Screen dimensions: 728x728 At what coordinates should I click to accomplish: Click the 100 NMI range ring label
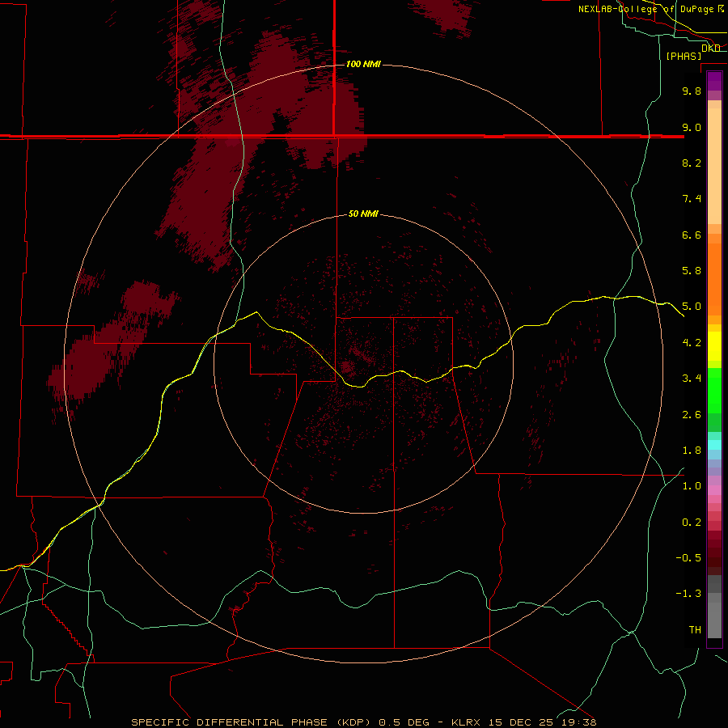point(363,64)
